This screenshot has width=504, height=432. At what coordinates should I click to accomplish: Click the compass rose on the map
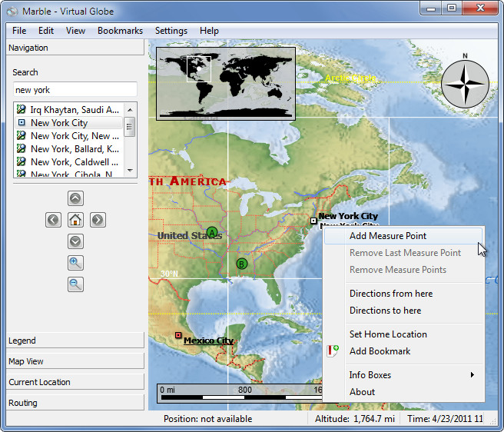tap(465, 84)
